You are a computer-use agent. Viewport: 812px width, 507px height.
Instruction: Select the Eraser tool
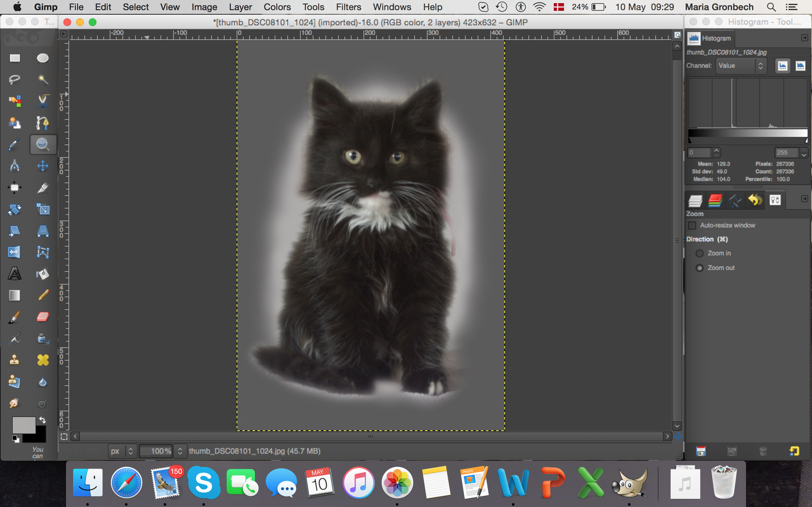(43, 317)
